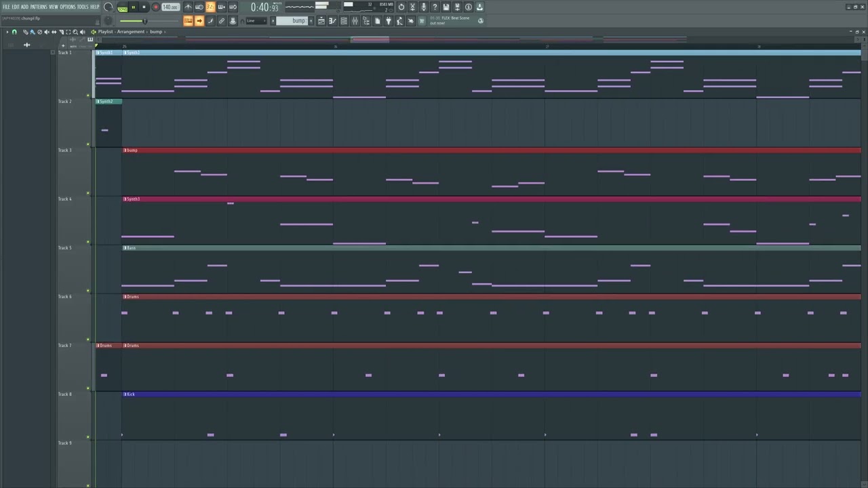Open the EDIT menu

pos(16,7)
